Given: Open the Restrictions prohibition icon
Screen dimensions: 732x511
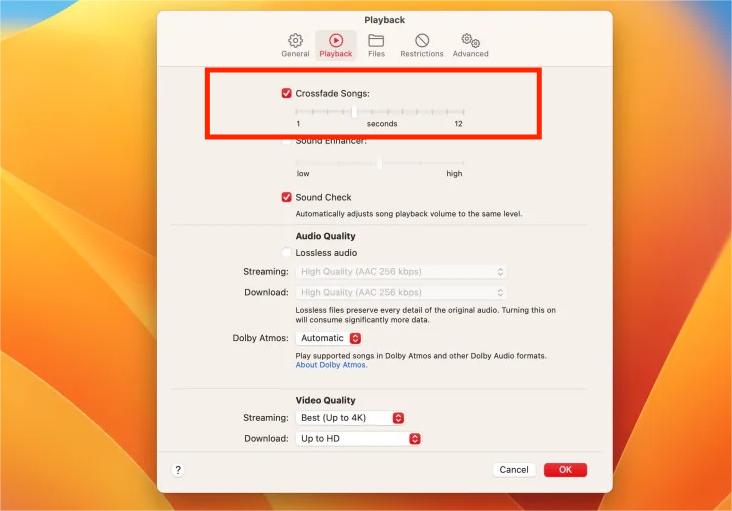Looking at the screenshot, I should (422, 41).
